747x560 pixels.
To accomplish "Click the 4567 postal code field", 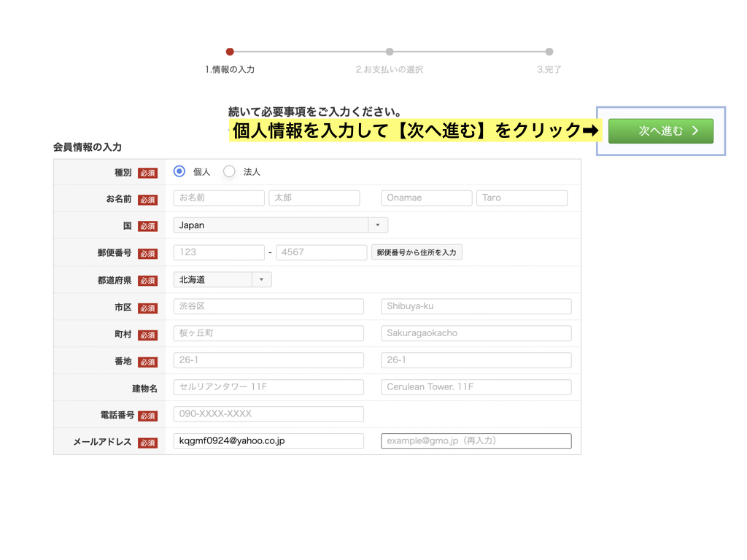I will (321, 252).
